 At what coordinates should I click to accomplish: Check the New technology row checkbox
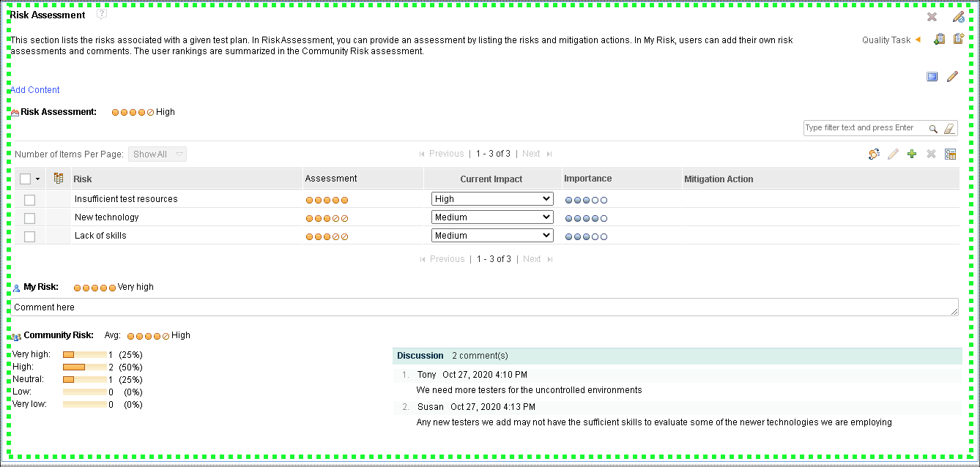[x=29, y=218]
